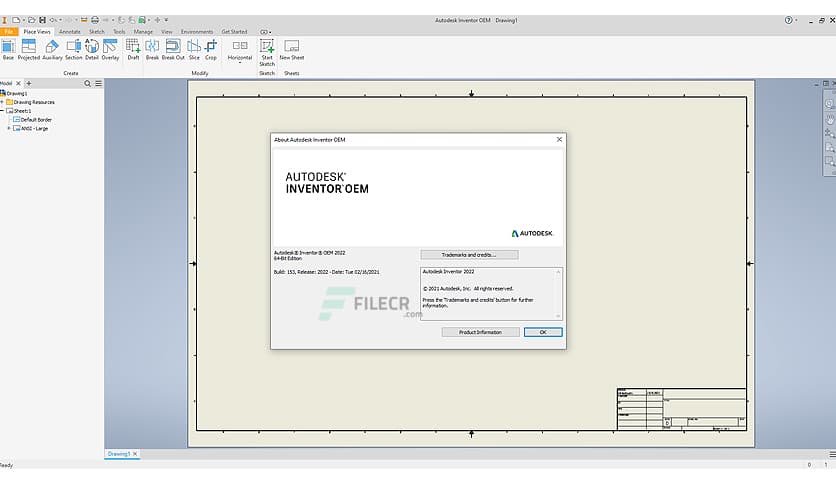Select the Break Out tool
The height and width of the screenshot is (484, 836).
coord(173,49)
